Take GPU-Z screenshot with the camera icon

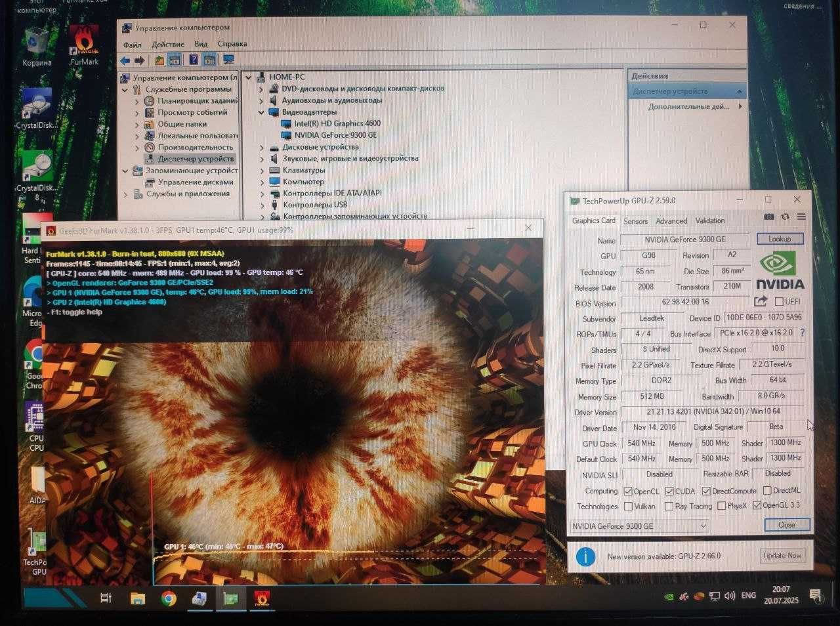pyautogui.click(x=769, y=217)
